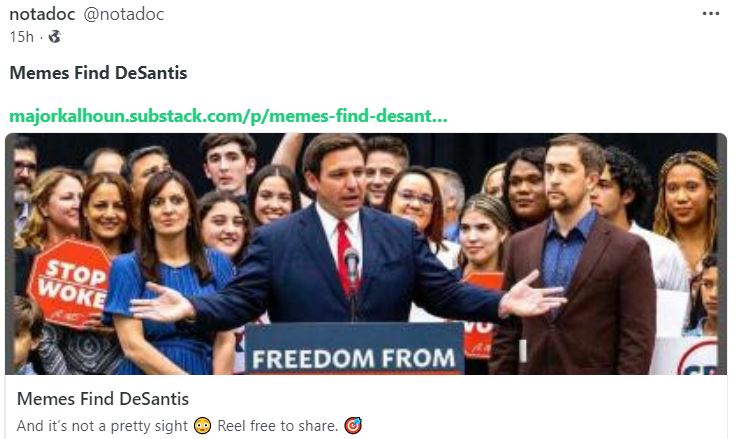Click the red STOP WOKE sign in image
737x439 pixels.
70,284
